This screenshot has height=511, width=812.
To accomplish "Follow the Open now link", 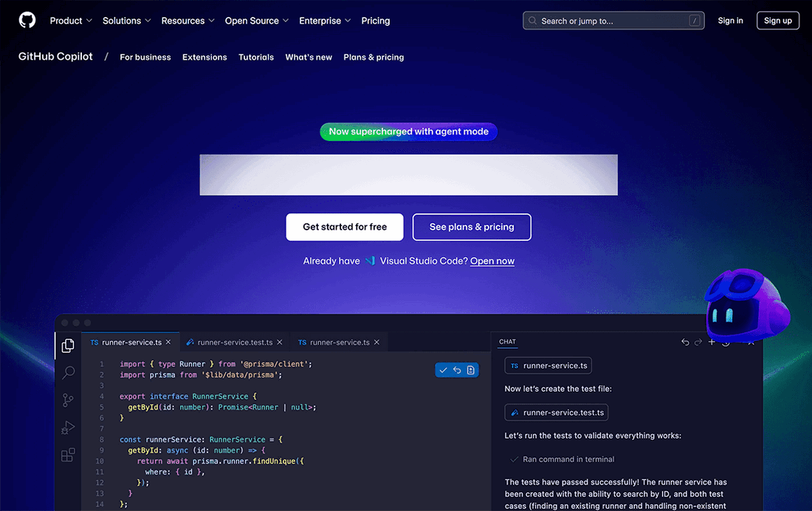I will [x=492, y=261].
